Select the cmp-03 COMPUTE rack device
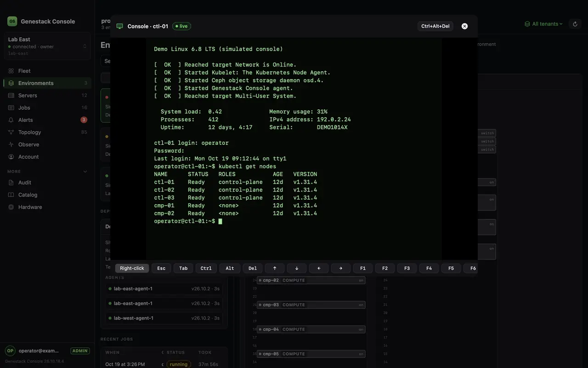 [311, 305]
